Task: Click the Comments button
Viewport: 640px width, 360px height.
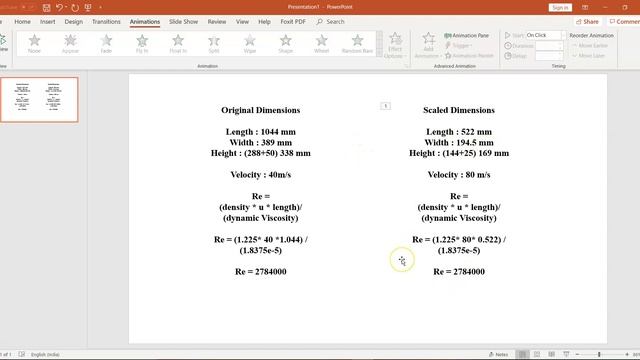Action: 624,22
